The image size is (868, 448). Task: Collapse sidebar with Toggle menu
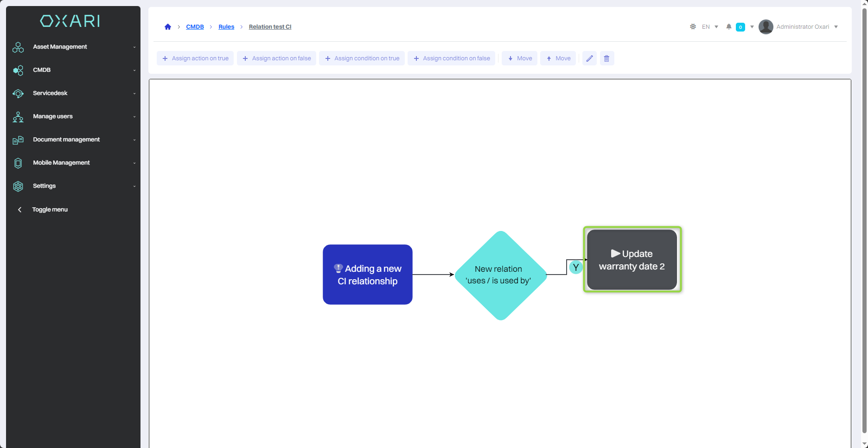(x=50, y=210)
